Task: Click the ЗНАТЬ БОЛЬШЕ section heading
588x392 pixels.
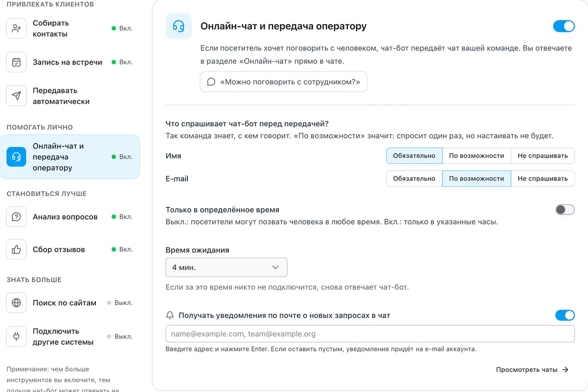Action: 34,280
